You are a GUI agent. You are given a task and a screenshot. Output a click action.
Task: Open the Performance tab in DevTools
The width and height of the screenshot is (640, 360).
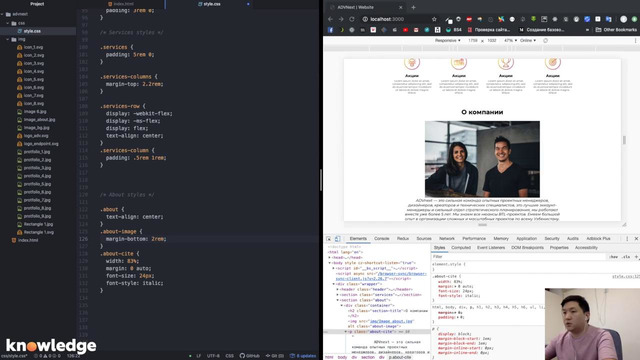(x=474, y=239)
